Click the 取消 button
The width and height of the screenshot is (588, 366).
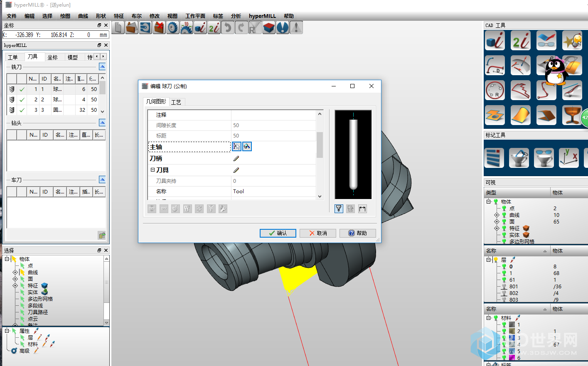coord(318,233)
